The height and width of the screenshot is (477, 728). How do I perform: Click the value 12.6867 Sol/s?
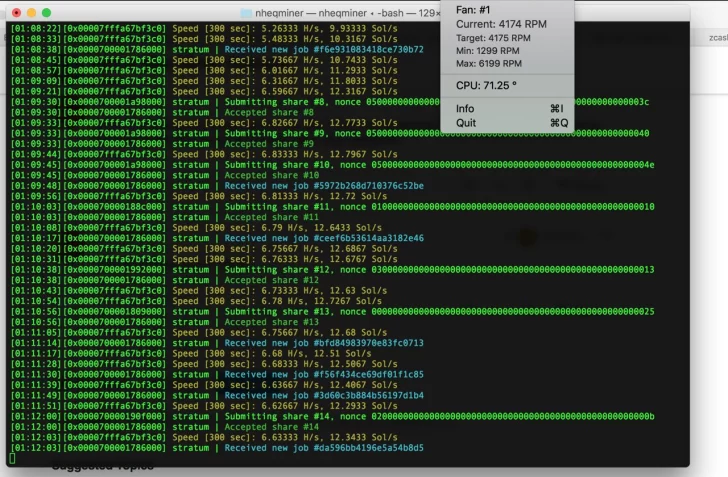(x=364, y=248)
